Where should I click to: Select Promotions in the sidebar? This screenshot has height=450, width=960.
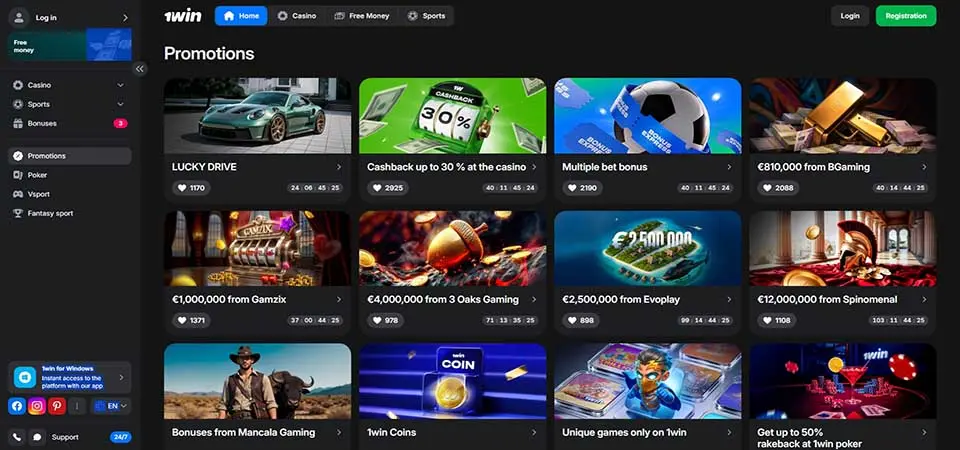click(x=70, y=156)
